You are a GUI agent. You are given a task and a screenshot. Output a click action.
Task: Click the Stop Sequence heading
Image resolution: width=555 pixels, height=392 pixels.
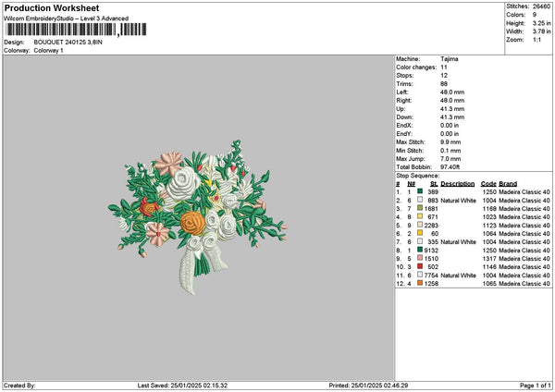pyautogui.click(x=418, y=174)
